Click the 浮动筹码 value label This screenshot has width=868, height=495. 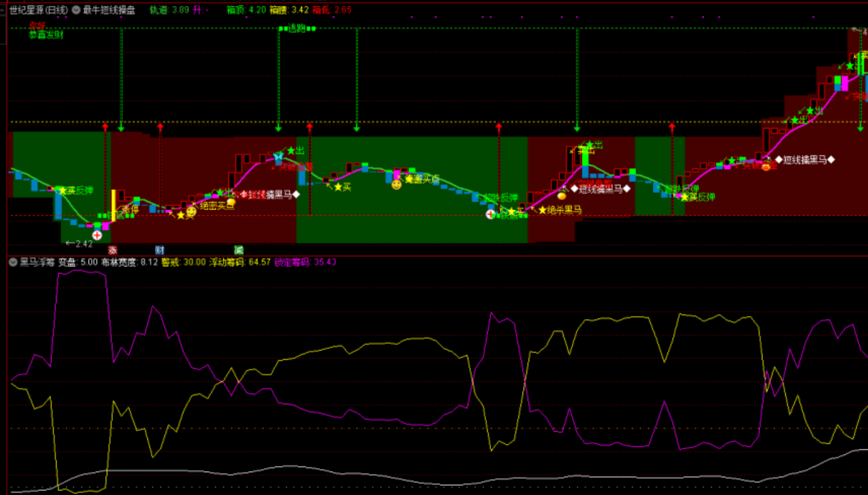point(239,262)
